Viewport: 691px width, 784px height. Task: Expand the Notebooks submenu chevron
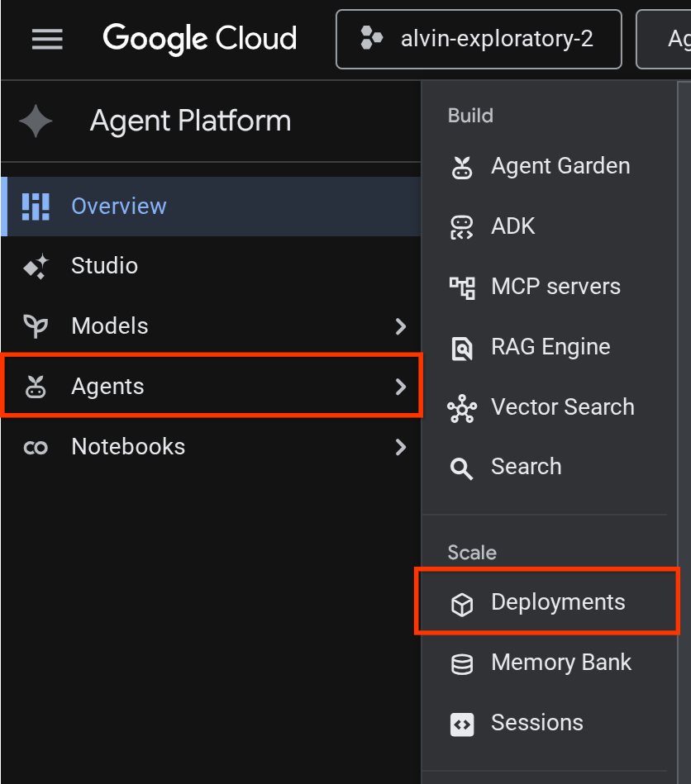click(400, 447)
